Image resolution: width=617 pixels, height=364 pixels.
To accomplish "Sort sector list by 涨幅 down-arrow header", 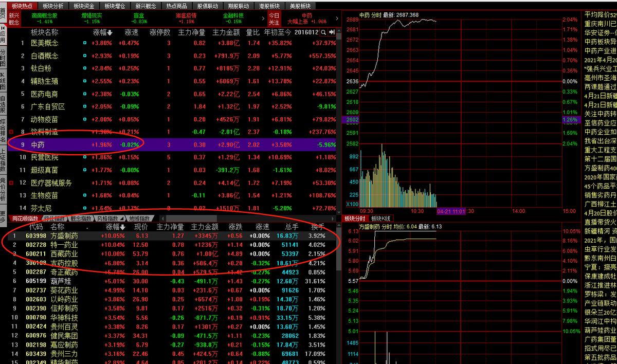I will [102, 32].
